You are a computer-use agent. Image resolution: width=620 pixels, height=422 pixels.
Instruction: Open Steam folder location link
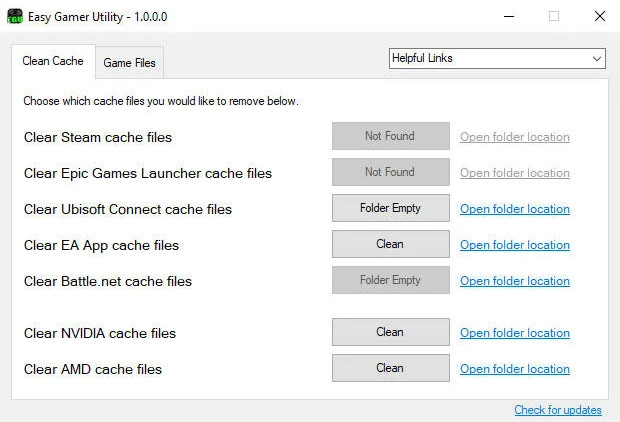[515, 137]
